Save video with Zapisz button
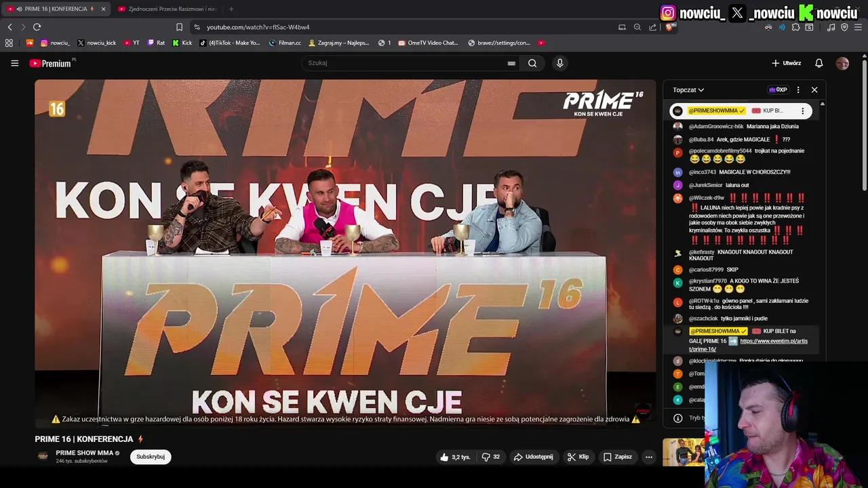 [x=618, y=457]
